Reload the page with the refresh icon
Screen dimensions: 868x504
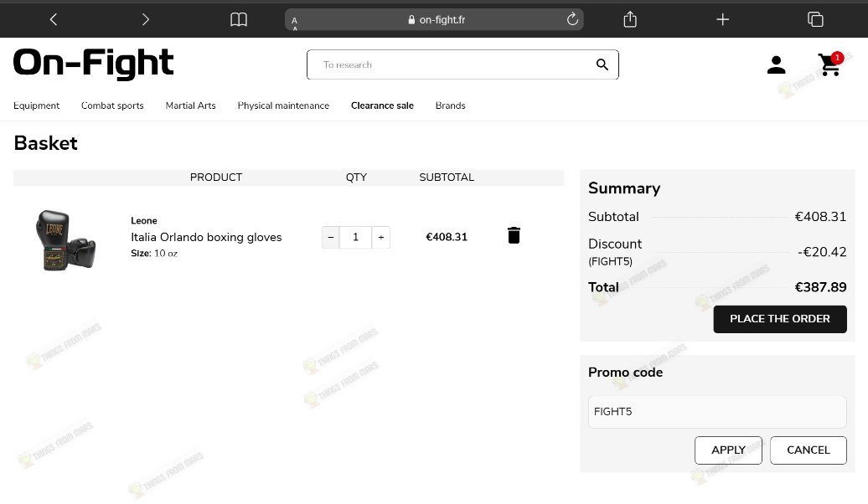[572, 19]
